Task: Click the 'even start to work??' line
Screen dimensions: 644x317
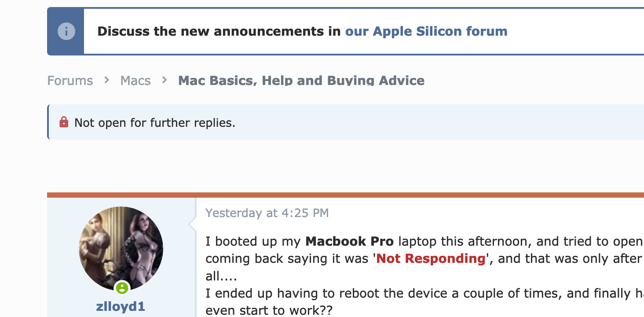Action: tap(269, 310)
